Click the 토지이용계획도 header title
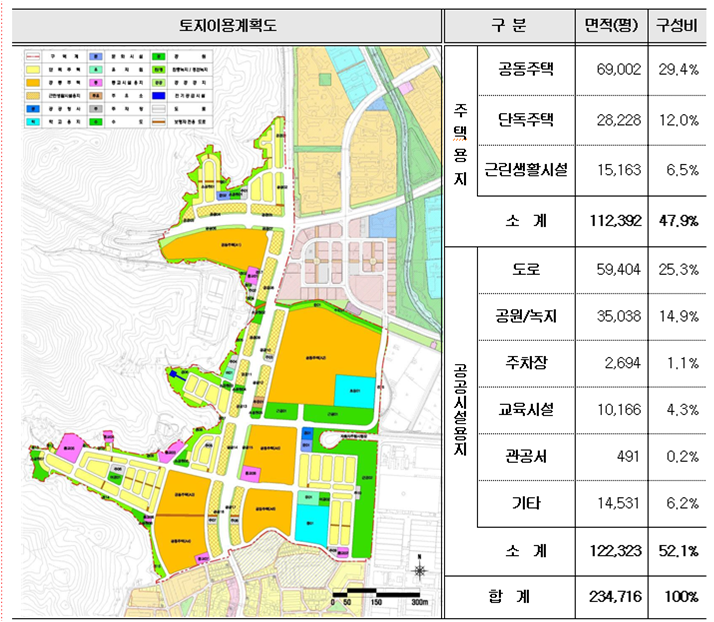Viewport: 714px width, 622px height. point(228,25)
